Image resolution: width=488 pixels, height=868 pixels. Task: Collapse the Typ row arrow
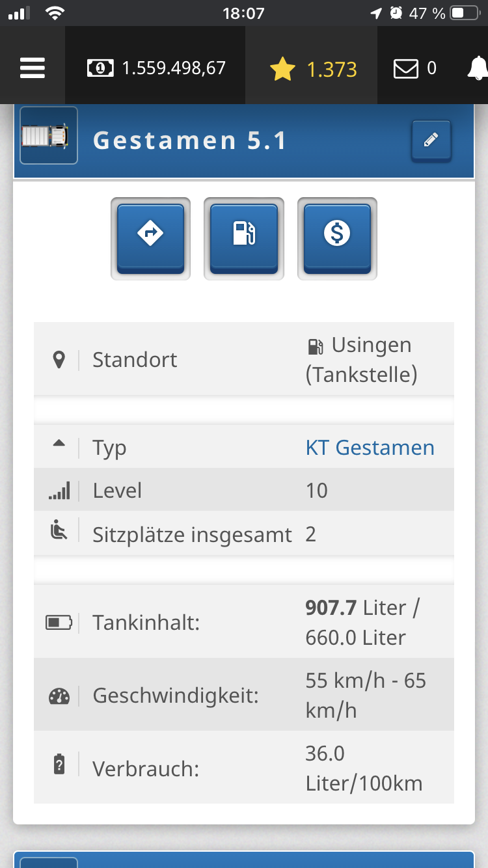click(59, 444)
